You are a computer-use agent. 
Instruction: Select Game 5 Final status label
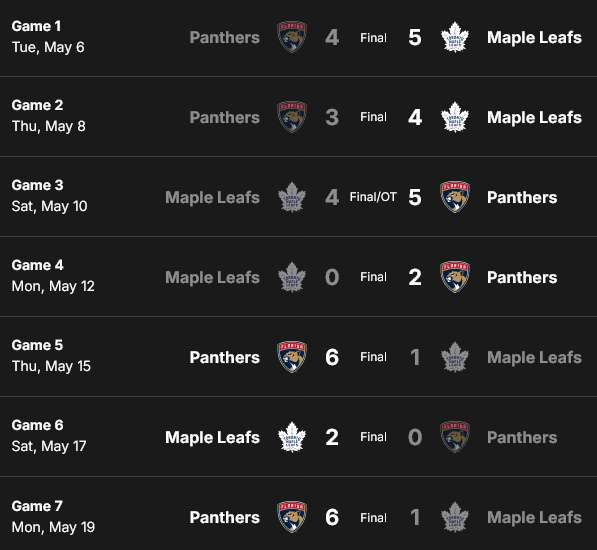[x=373, y=357]
